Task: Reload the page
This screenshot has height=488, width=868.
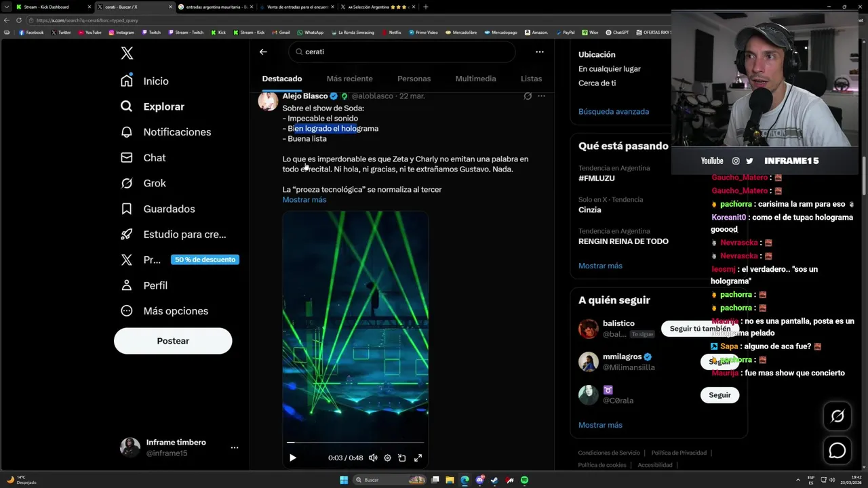Action: [18, 20]
